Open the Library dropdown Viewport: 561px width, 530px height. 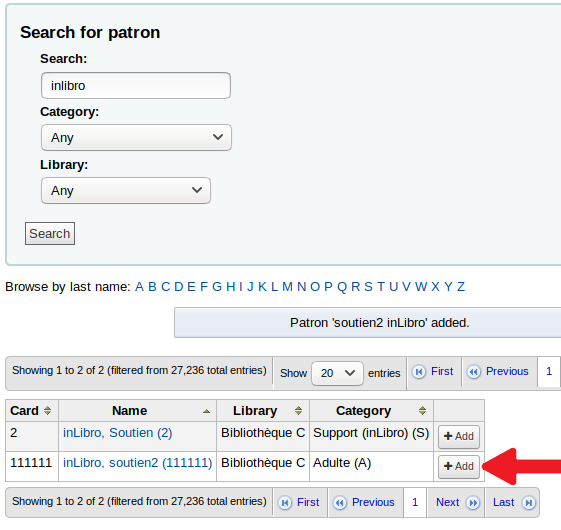(126, 190)
